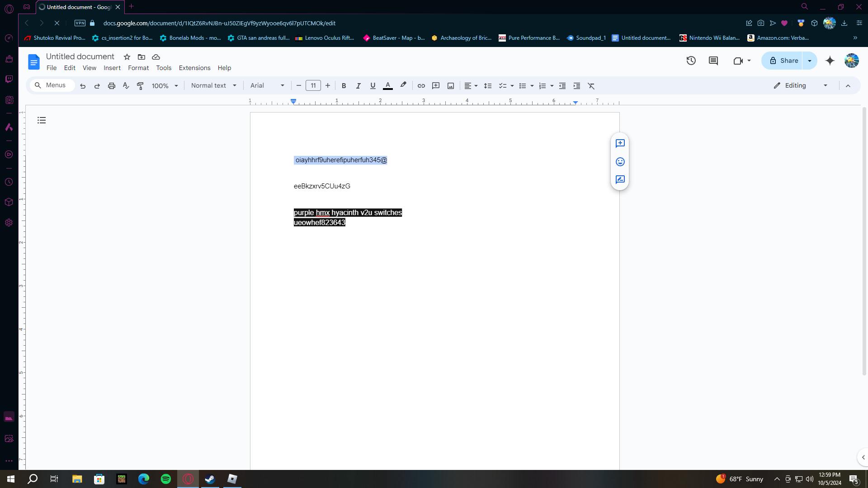Toggle bold formatting

click(344, 86)
